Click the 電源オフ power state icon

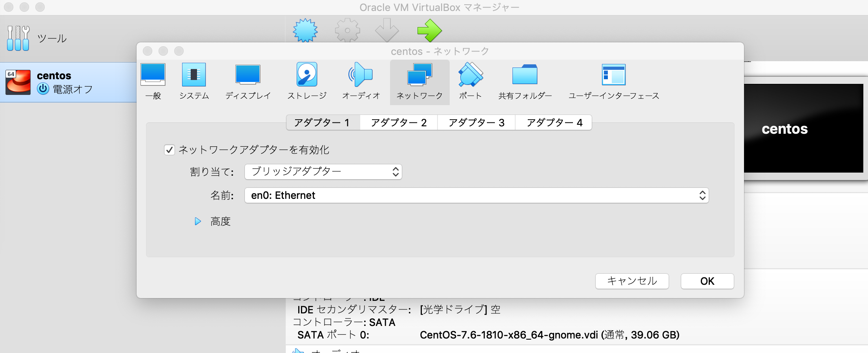pos(43,89)
